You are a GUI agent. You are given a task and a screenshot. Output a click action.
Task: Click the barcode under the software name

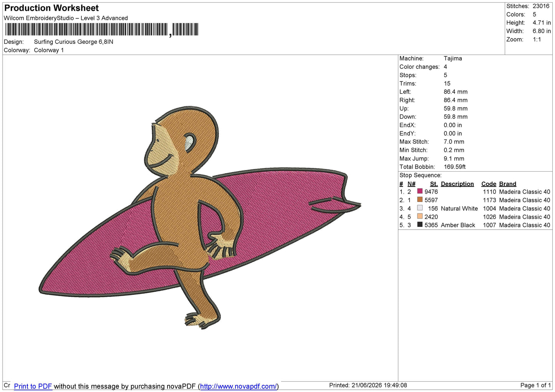(102, 30)
